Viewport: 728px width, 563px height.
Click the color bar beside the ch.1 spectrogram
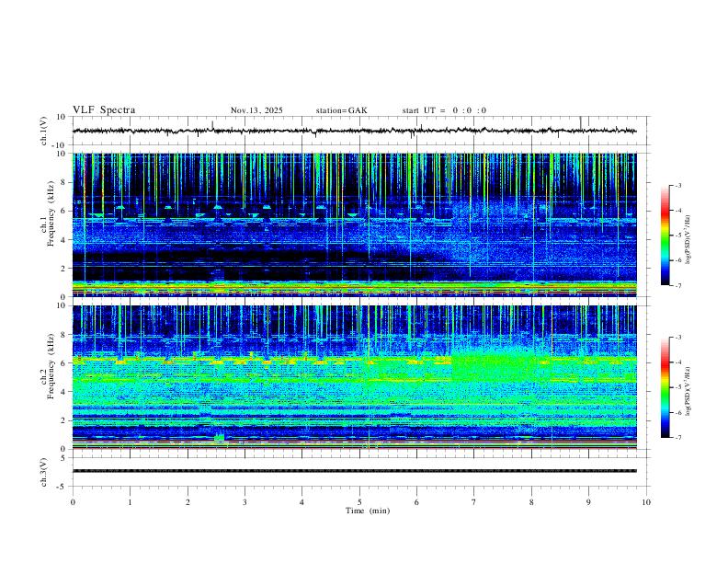tap(665, 236)
